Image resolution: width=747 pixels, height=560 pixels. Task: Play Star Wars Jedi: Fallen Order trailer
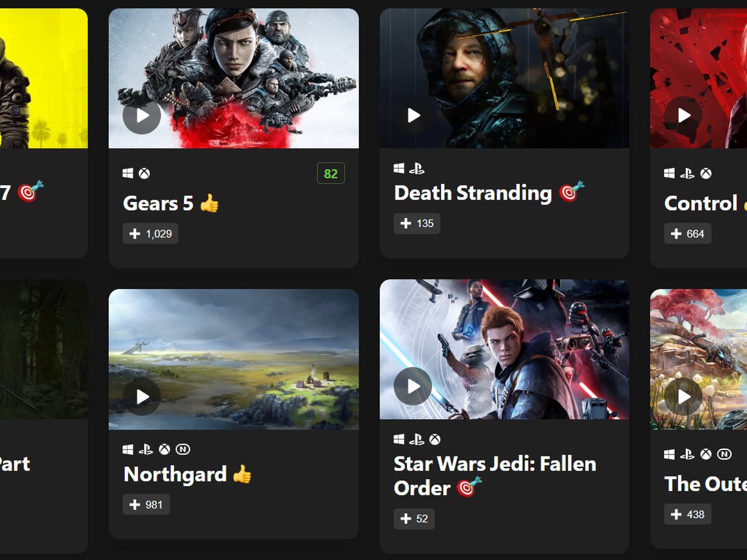coord(413,387)
